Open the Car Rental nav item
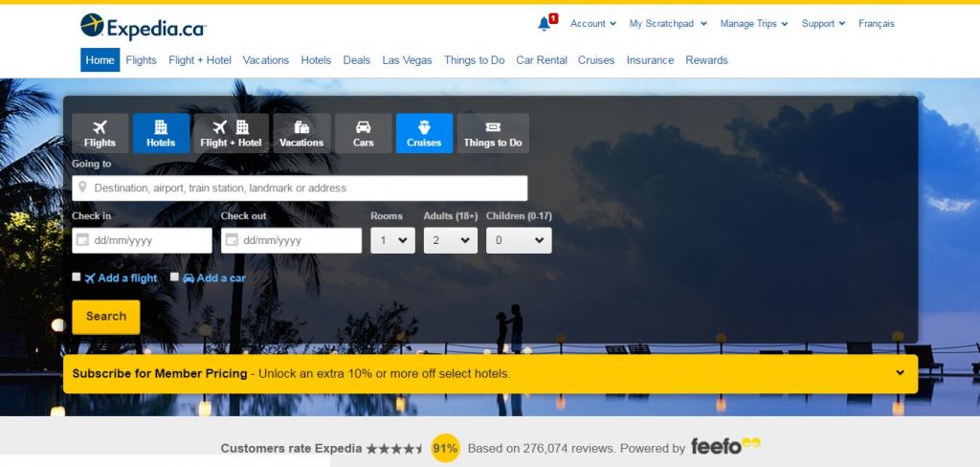Image resolution: width=980 pixels, height=467 pixels. pos(542,60)
